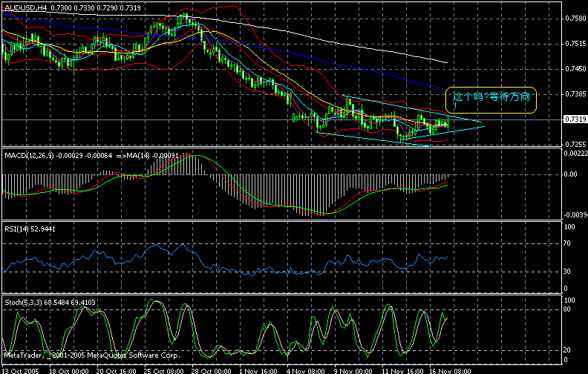Click the yellow-boxed Chinese annotation text label

coord(491,99)
